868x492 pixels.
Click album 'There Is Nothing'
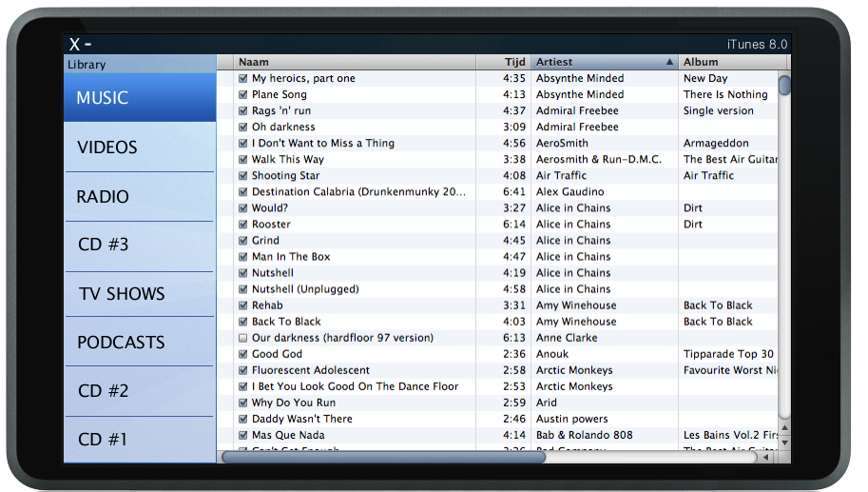click(x=725, y=95)
